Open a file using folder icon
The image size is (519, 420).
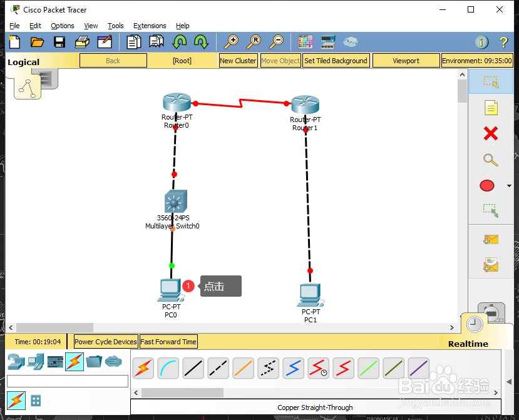[x=37, y=42]
